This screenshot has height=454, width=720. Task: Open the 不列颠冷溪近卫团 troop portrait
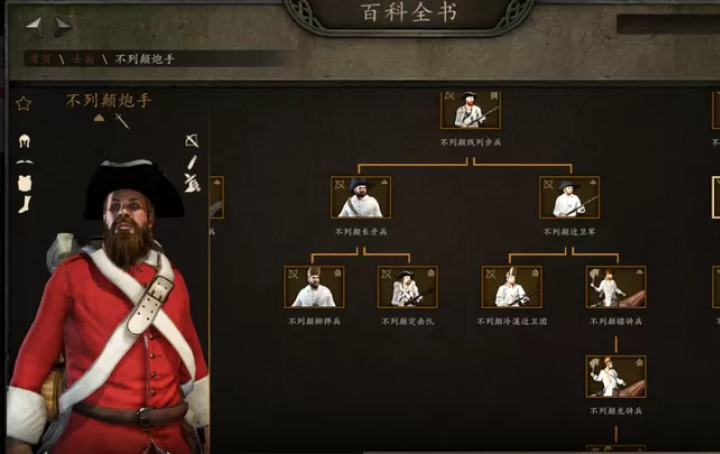512,287
